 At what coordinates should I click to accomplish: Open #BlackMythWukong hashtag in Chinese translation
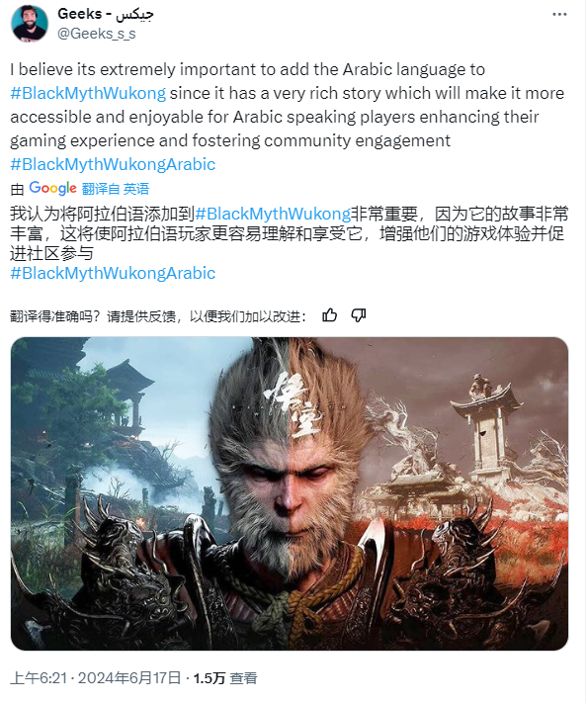(x=273, y=214)
